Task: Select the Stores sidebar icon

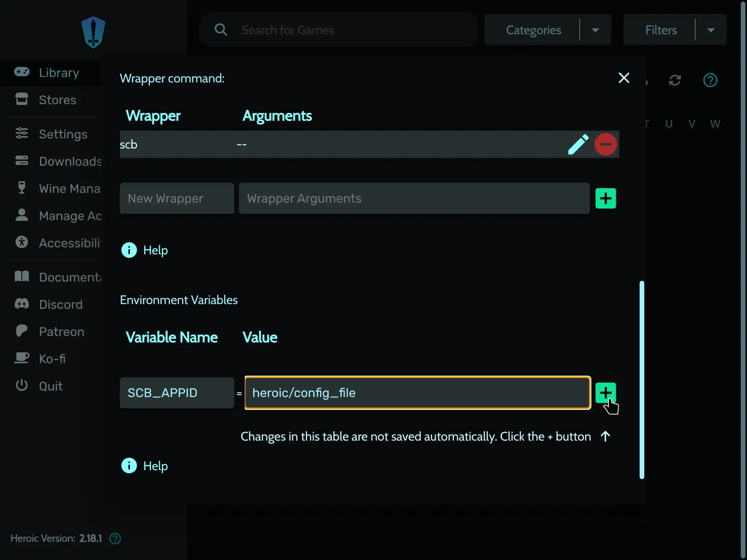Action: pyautogui.click(x=21, y=100)
